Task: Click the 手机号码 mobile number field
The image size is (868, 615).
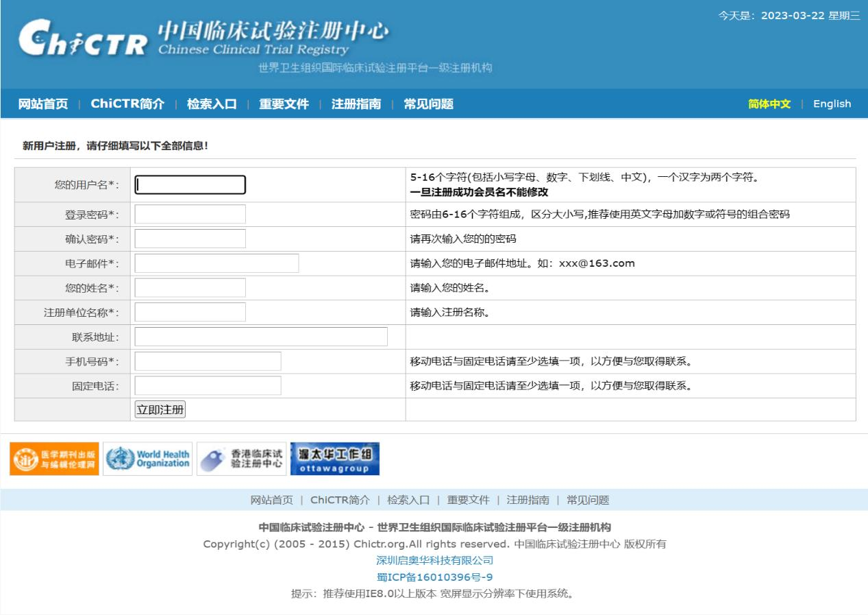Action: 208,361
